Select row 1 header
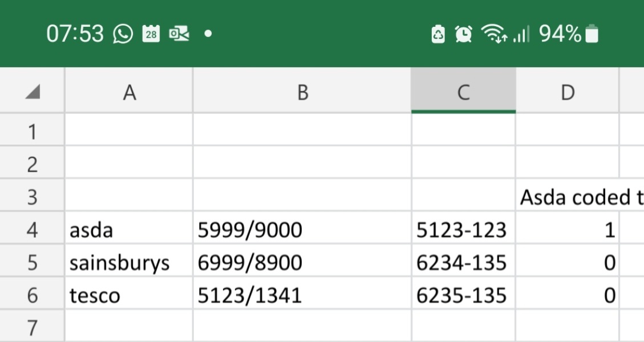Image resolution: width=644 pixels, height=342 pixels. pos(31,131)
